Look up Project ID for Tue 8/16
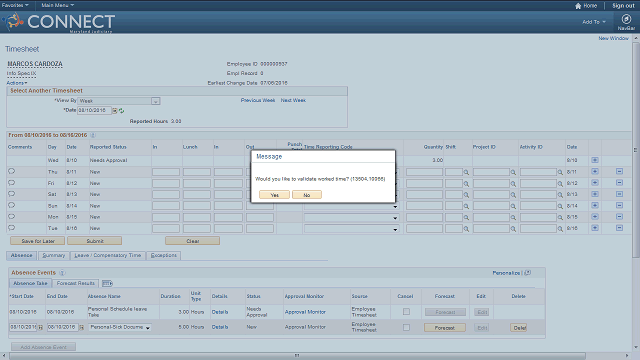Screen dimensions: 640x360 (513, 229)
